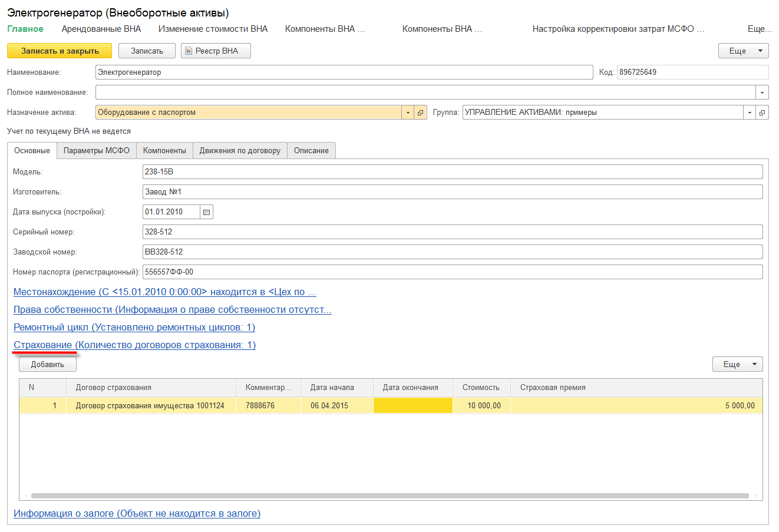Open the Компоненты tab
This screenshot has width=779, height=532.
click(x=164, y=151)
